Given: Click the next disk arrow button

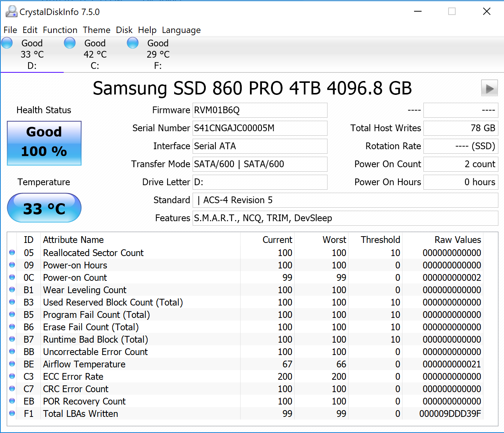Looking at the screenshot, I should click(489, 88).
